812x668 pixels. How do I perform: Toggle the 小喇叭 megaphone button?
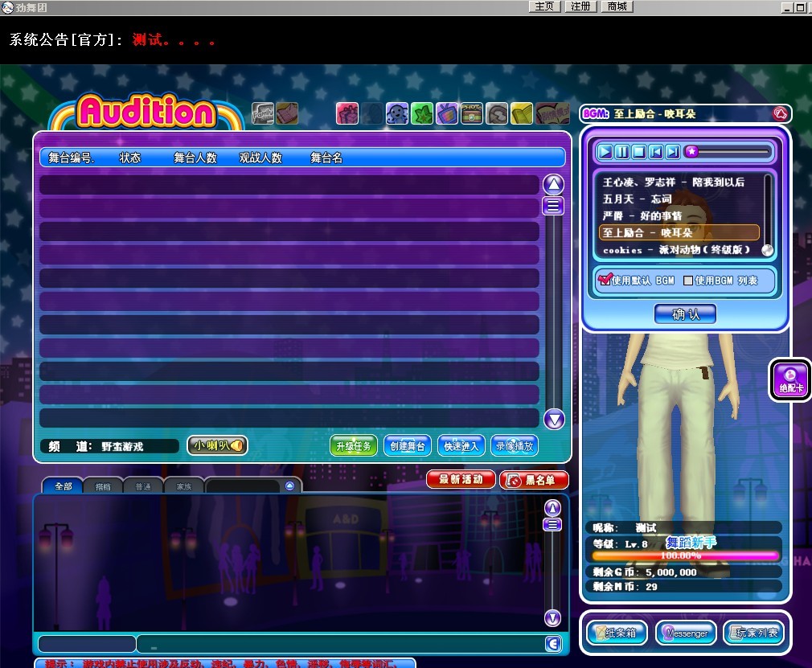(217, 445)
